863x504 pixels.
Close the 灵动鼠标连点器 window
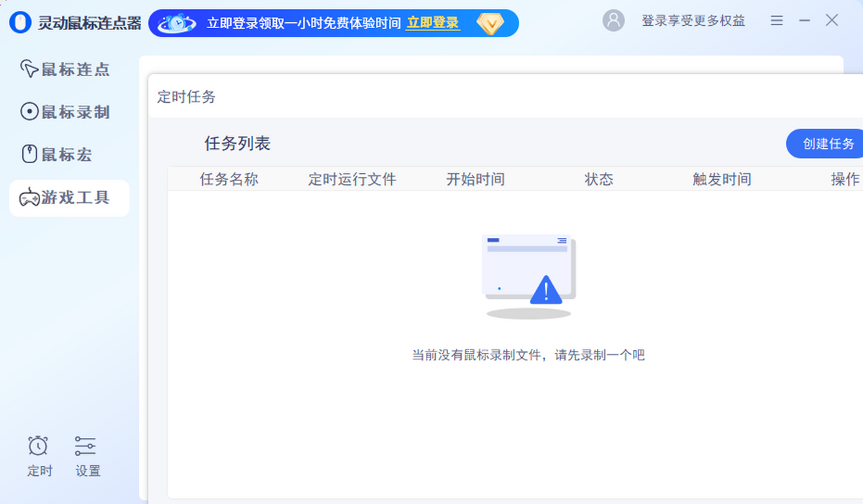click(832, 21)
